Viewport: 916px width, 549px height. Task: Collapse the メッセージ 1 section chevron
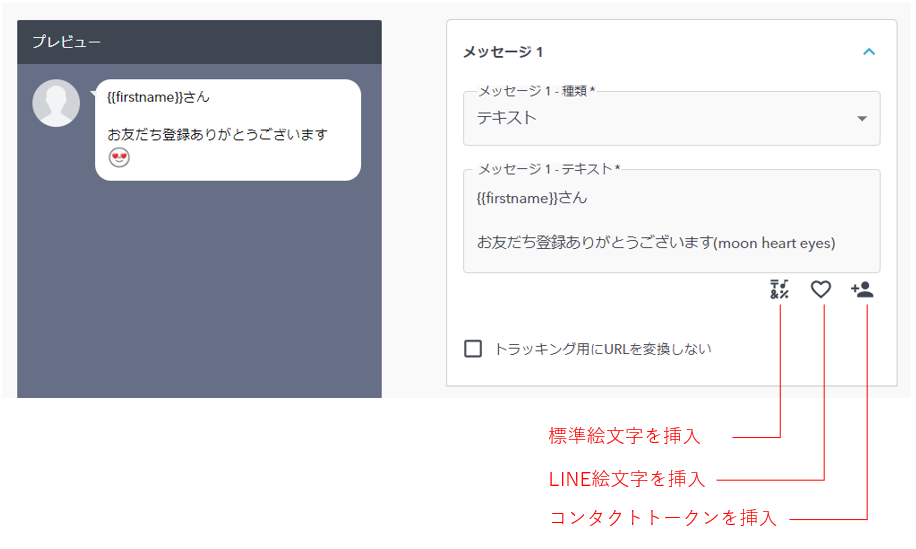869,51
